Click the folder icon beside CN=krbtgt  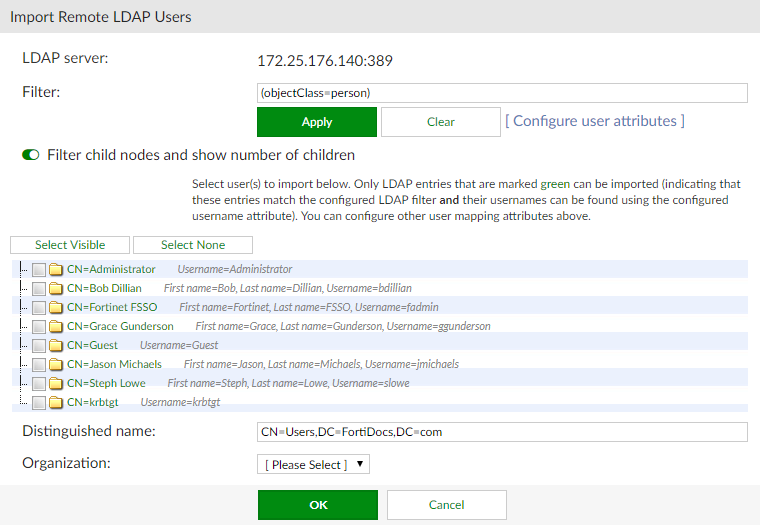point(56,402)
